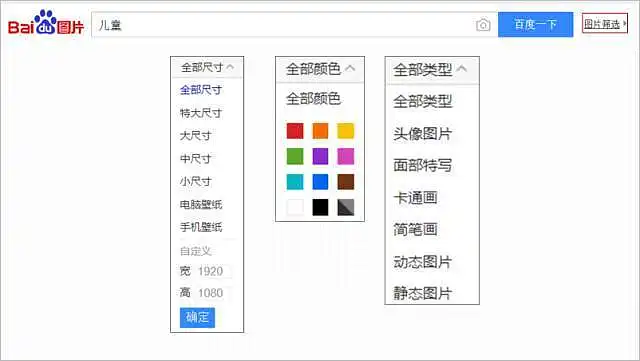Click the 宽 width input field
This screenshot has width=640, height=361.
click(214, 271)
